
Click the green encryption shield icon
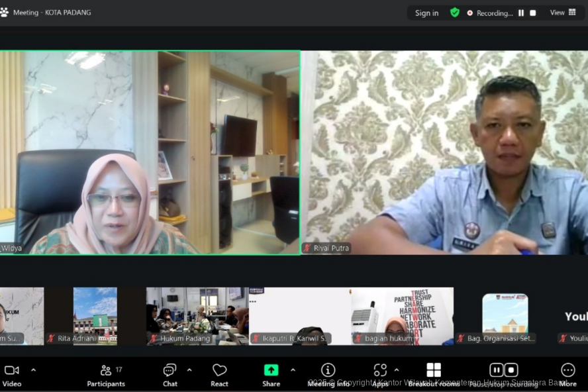[454, 13]
